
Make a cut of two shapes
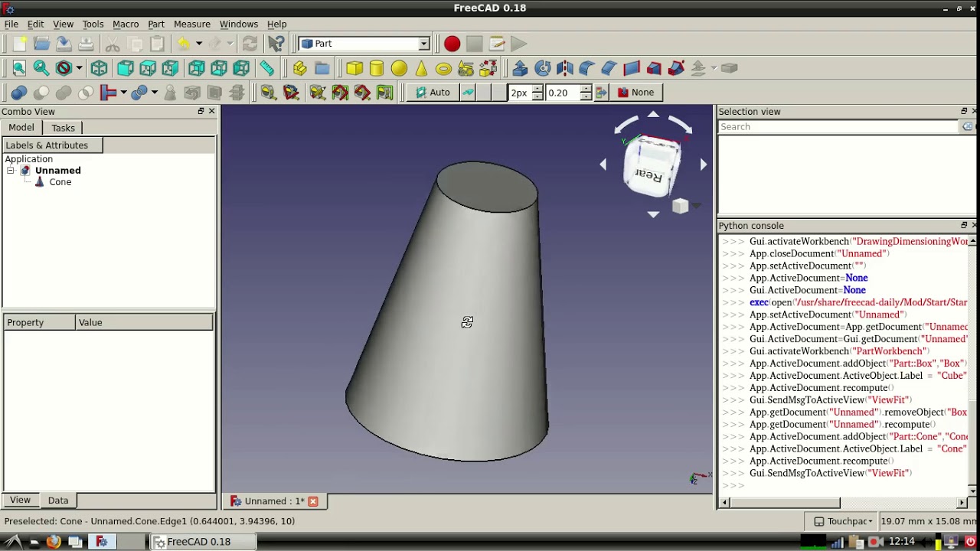[x=41, y=93]
